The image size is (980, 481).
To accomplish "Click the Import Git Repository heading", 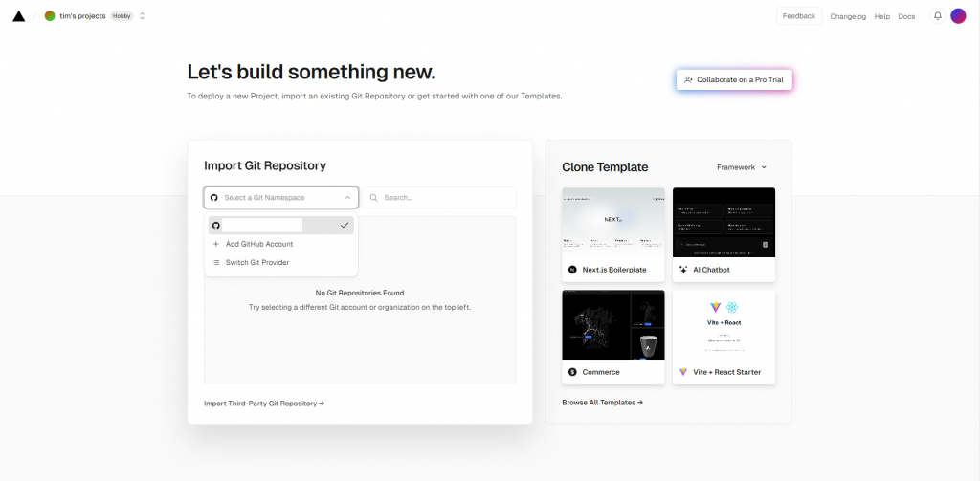I will pyautogui.click(x=265, y=165).
